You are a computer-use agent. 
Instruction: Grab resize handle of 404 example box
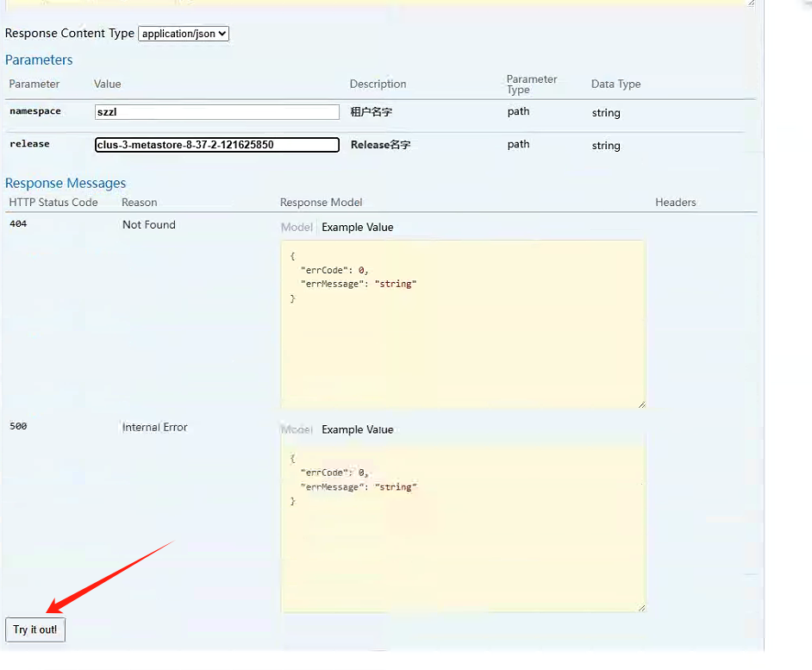point(641,404)
